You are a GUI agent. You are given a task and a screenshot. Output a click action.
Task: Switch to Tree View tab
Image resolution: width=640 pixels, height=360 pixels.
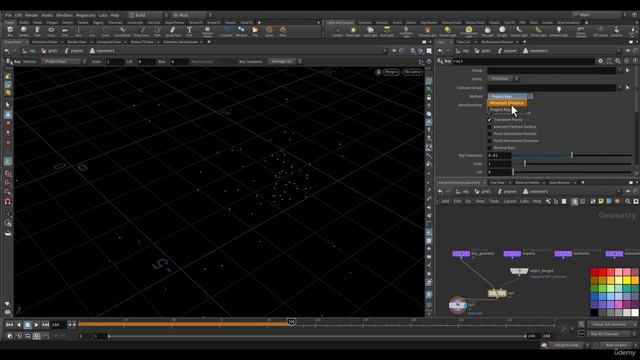(x=498, y=182)
